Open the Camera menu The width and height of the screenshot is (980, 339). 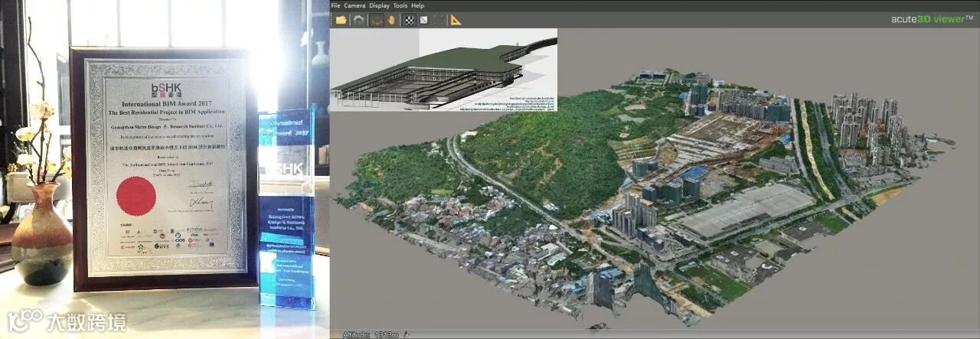coord(354,5)
